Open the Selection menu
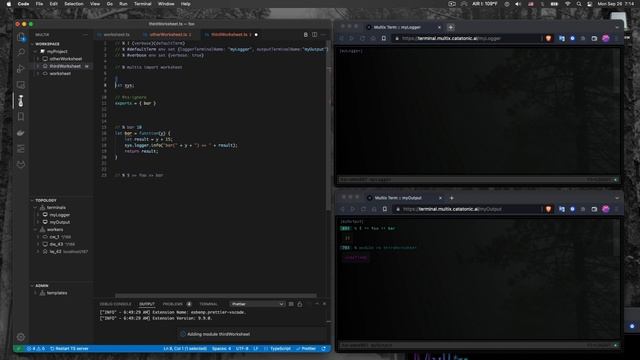 tap(74, 4)
